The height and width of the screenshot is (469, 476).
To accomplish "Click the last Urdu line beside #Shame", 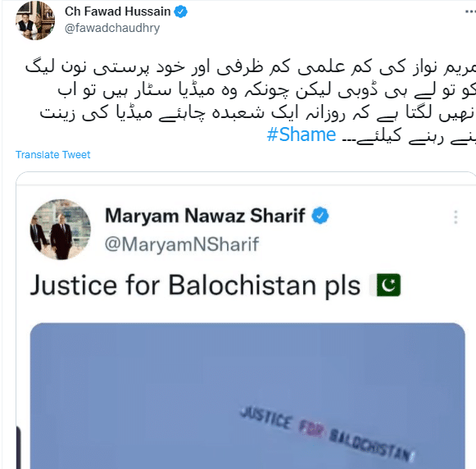I will 409,136.
